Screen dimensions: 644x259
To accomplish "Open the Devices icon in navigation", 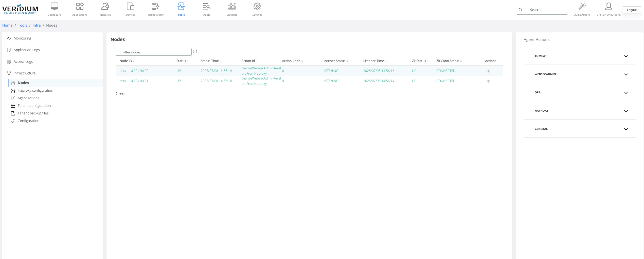I will pos(130,7).
